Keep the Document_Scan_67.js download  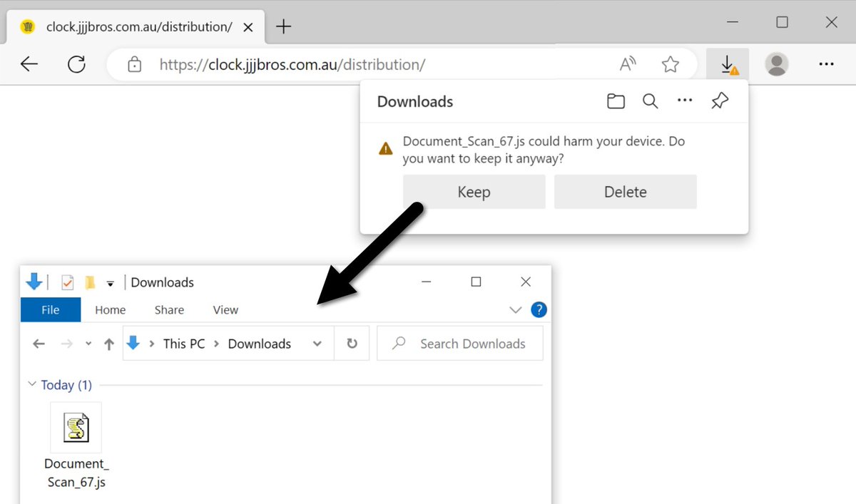click(x=474, y=191)
